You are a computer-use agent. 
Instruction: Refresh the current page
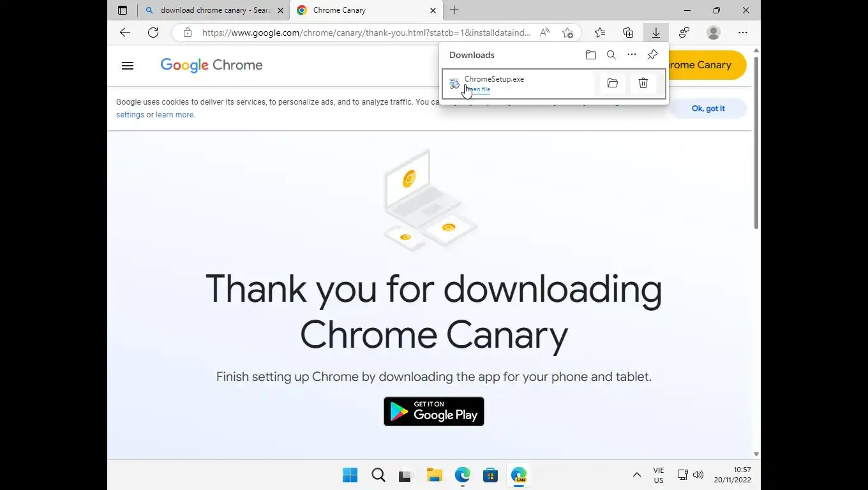click(153, 33)
